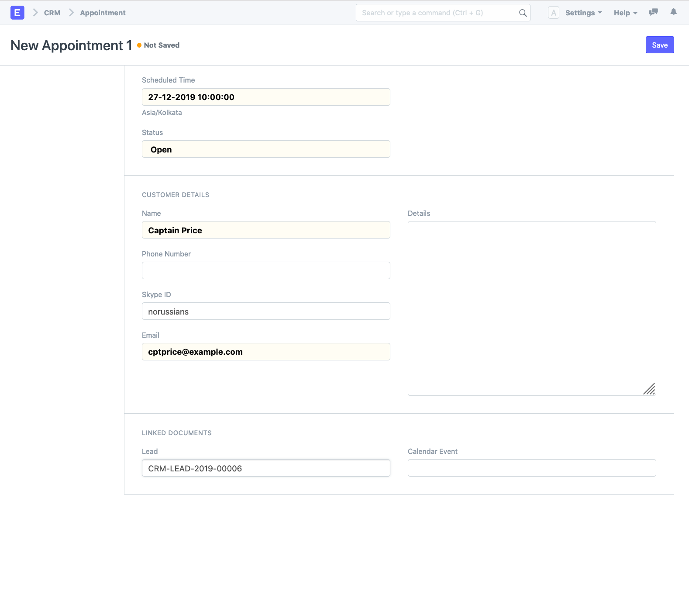The height and width of the screenshot is (616, 689).
Task: Click the Email input field
Action: coord(265,352)
